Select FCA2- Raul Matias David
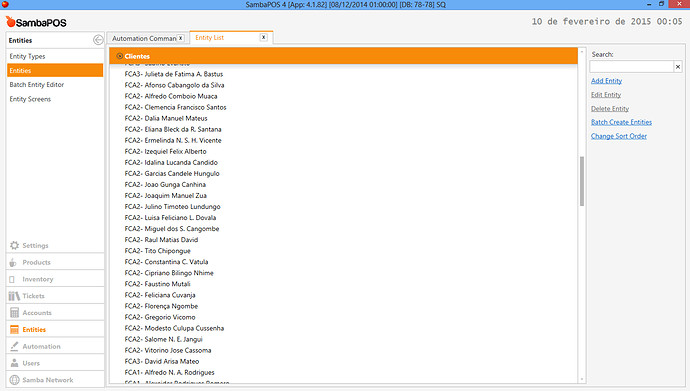 pos(161,240)
